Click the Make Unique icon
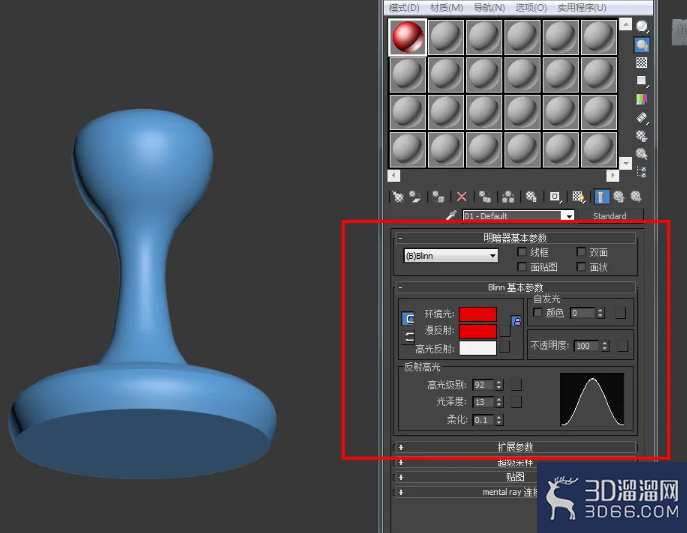The image size is (687, 533). click(508, 197)
